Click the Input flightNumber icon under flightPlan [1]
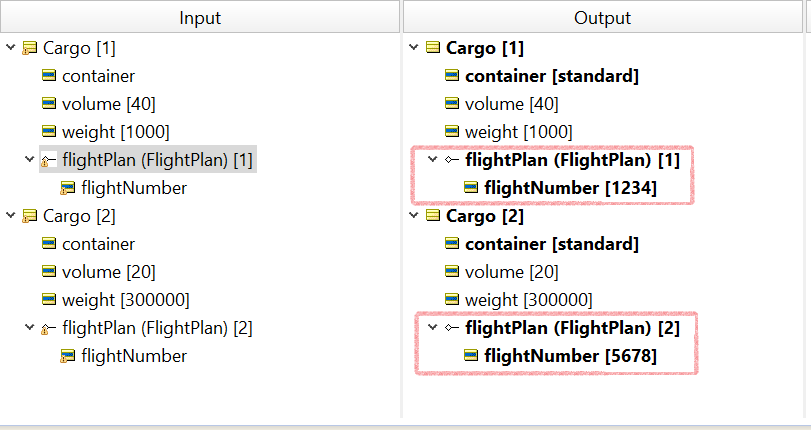This screenshot has height=430, width=811. (x=67, y=188)
